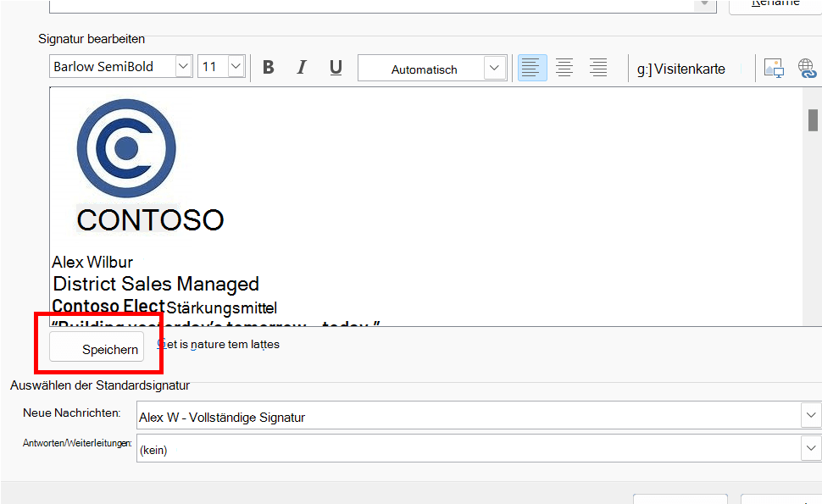Expand the Neue Nachrichten signature dropdown
The image size is (822, 504).
tap(811, 415)
